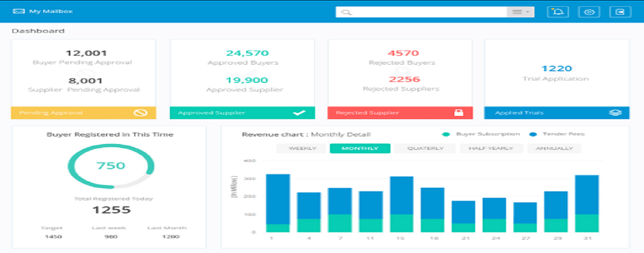Click the logout icon in header
This screenshot has height=253, width=644.
point(621,12)
